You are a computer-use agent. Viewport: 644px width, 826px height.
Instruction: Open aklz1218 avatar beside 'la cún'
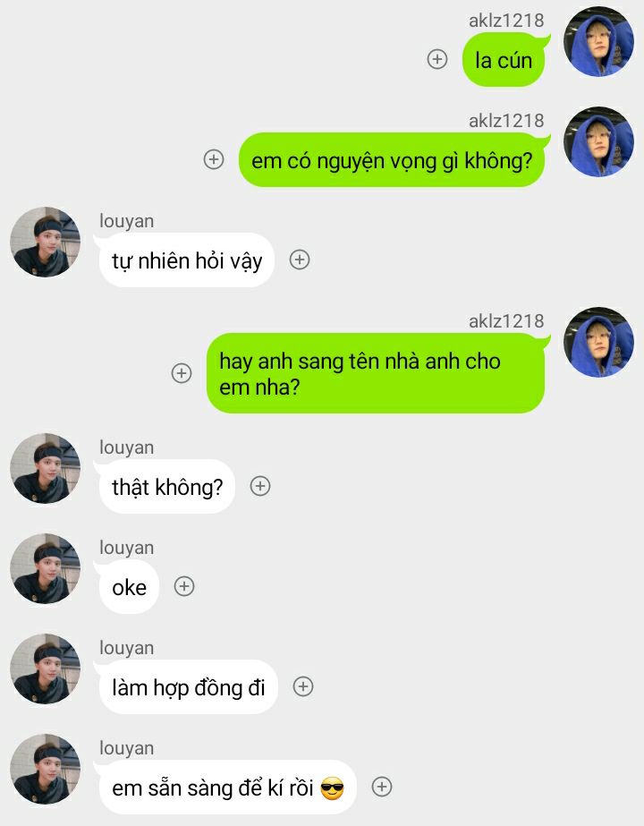pos(598,42)
